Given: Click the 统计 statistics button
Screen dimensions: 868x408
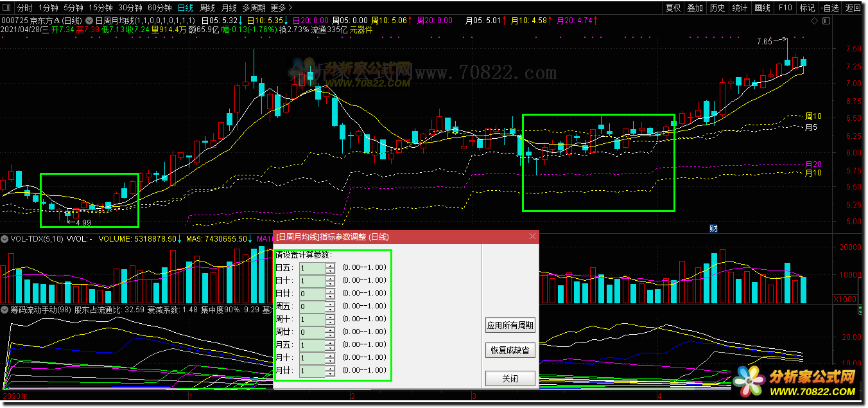Looking at the screenshot, I should (x=740, y=8).
